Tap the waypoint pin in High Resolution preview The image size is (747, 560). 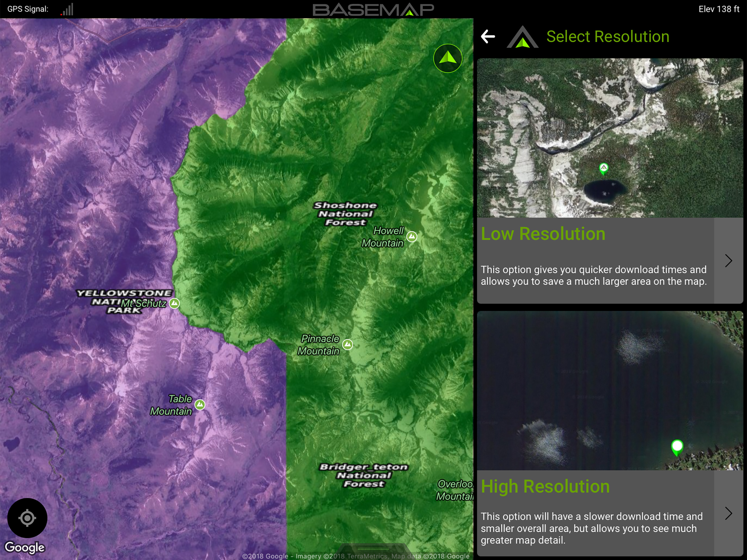point(677,448)
